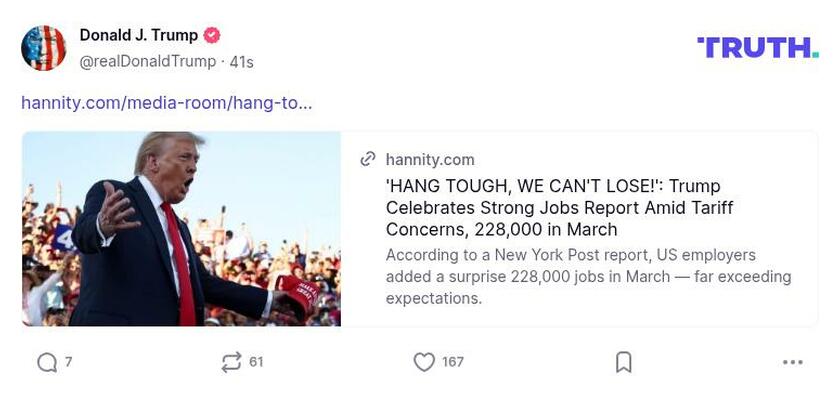Click the Donald J. Trump display name
The image size is (840, 406).
coord(138,36)
